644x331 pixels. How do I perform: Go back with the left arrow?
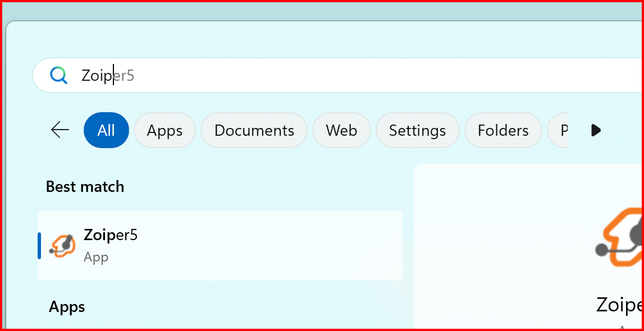click(x=60, y=130)
